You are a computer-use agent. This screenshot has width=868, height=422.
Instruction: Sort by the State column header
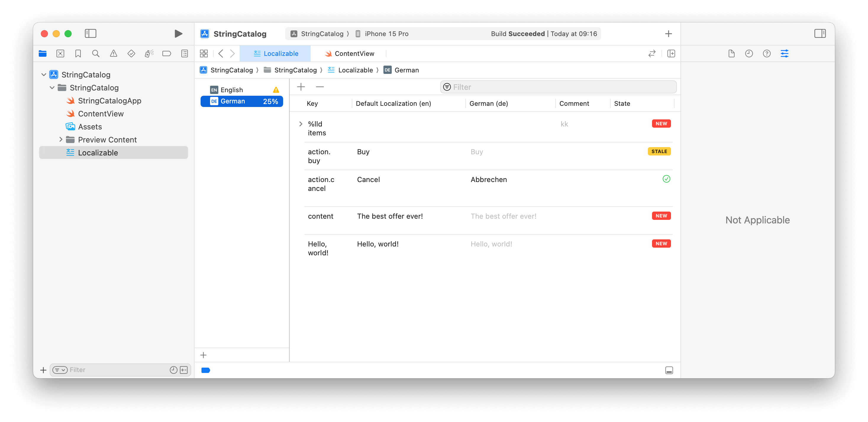coord(622,103)
